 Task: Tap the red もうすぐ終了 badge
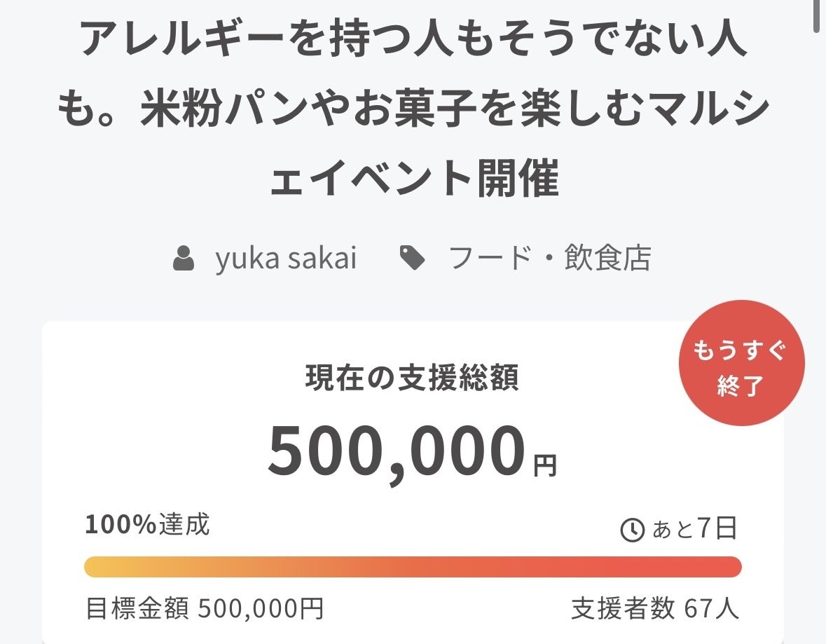pos(741,364)
